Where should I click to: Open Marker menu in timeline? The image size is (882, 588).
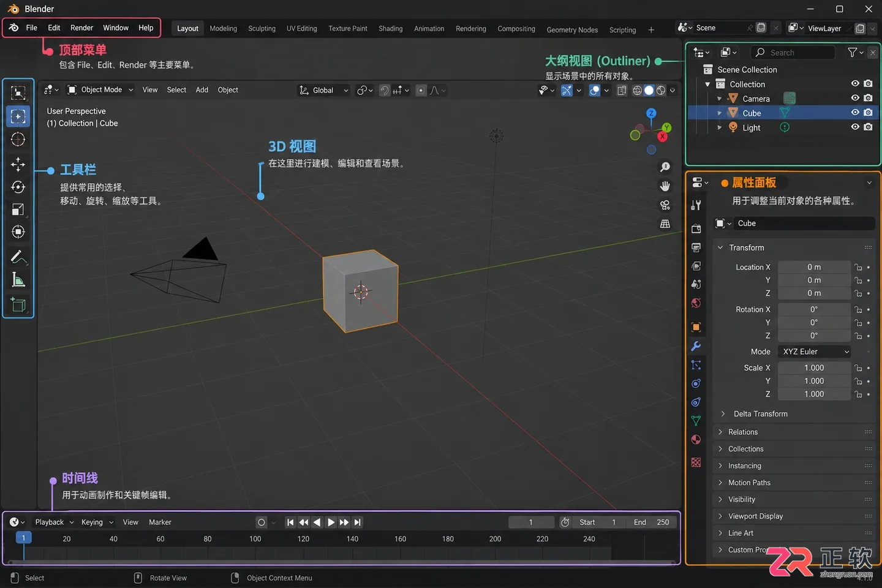[x=160, y=522]
